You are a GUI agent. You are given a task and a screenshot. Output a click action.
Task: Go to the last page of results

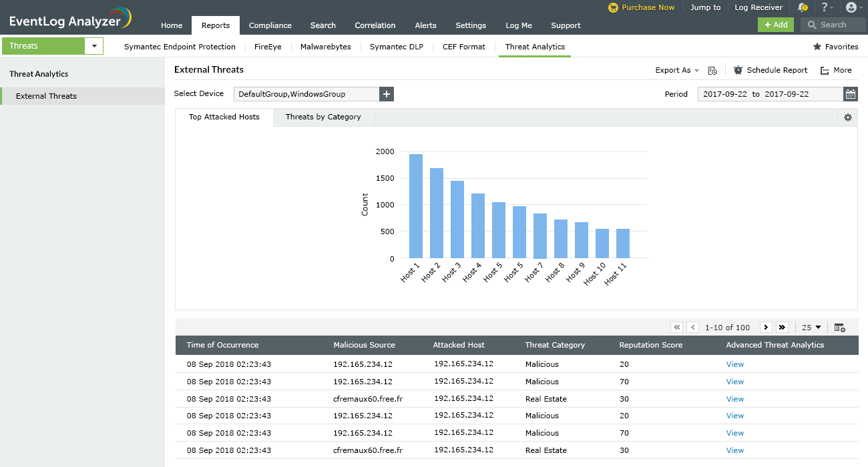(x=783, y=328)
